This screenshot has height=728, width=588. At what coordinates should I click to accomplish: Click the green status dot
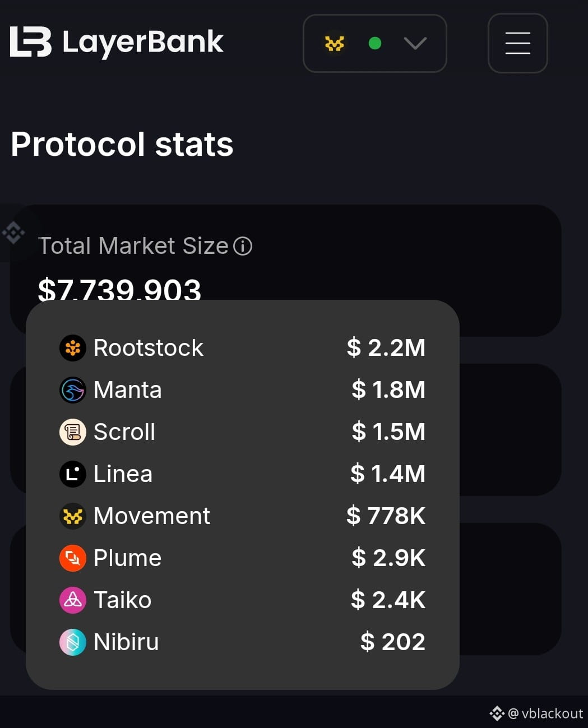(375, 43)
